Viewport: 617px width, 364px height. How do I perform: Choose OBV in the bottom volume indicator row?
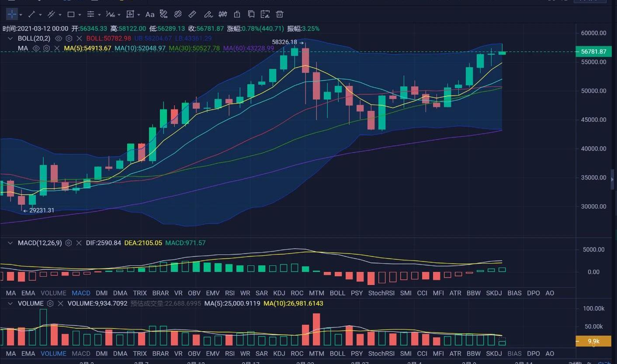coord(194,354)
